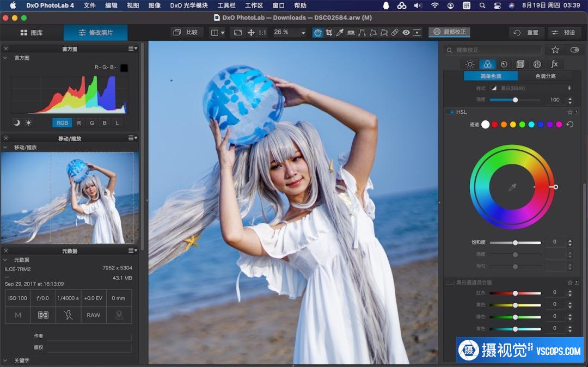The image size is (588, 367).
Task: Click the Wi-Fi status icon
Action: pyautogui.click(x=434, y=5)
